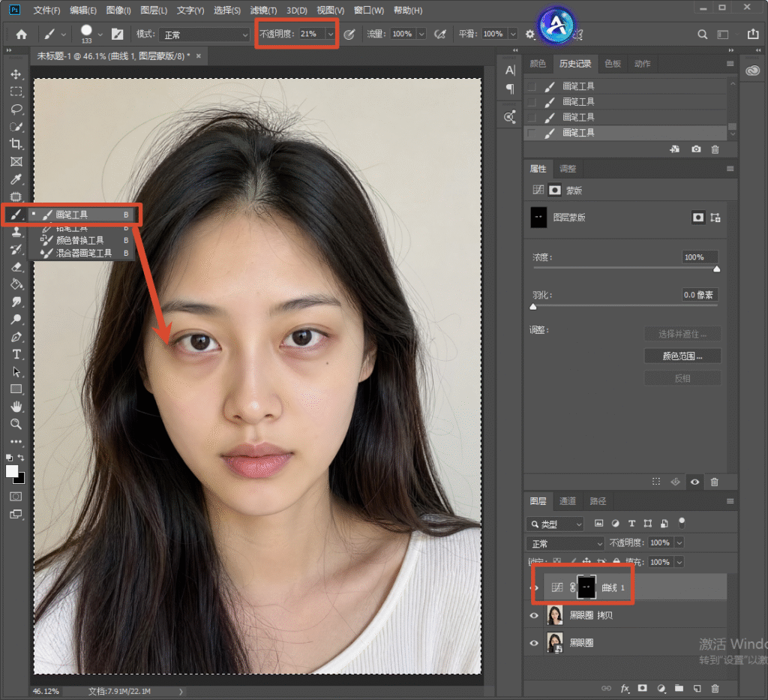The image size is (768, 700).
Task: Select the Hand tool
Action: point(16,407)
